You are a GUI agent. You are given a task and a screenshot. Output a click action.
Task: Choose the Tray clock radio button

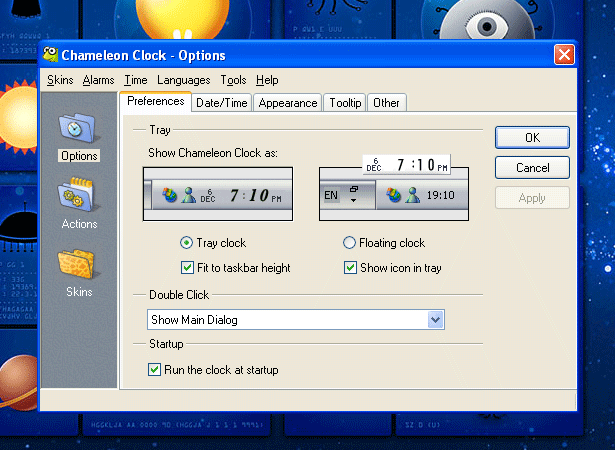point(186,243)
